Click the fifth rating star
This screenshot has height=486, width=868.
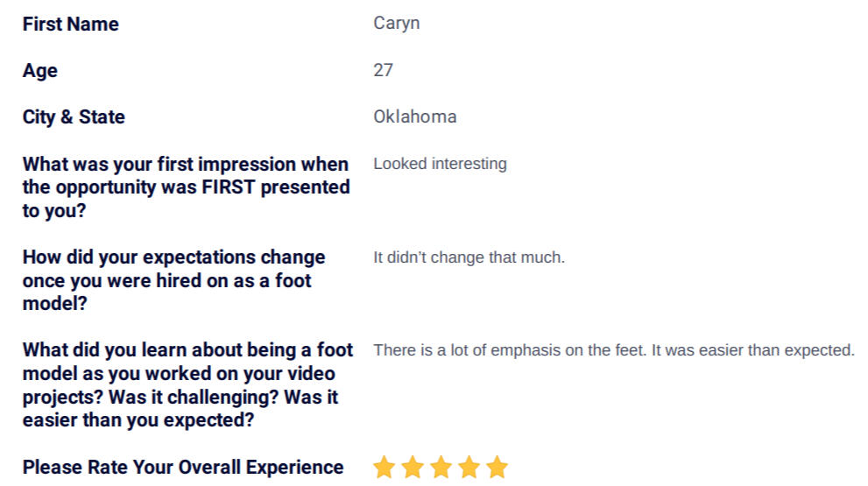498,467
